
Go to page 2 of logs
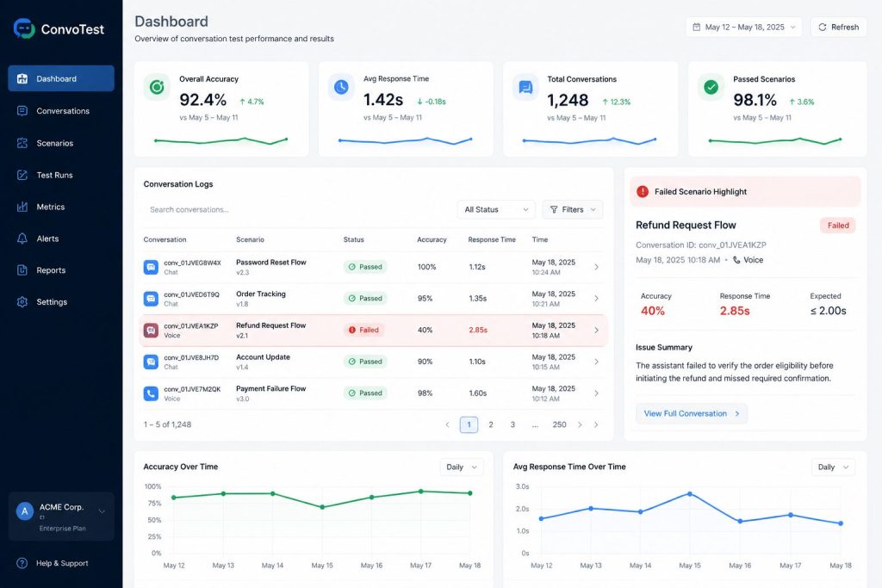pyautogui.click(x=491, y=424)
